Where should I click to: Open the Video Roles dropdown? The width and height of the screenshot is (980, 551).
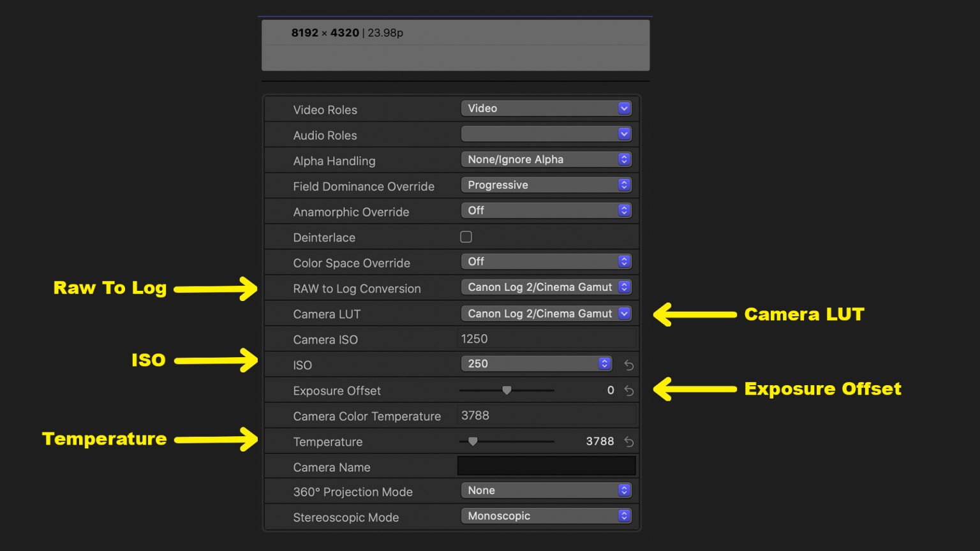(546, 108)
